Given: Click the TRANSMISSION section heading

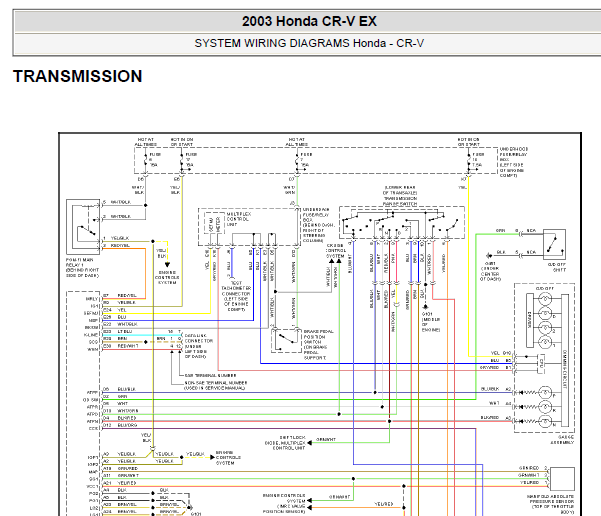Looking at the screenshot, I should [x=78, y=76].
